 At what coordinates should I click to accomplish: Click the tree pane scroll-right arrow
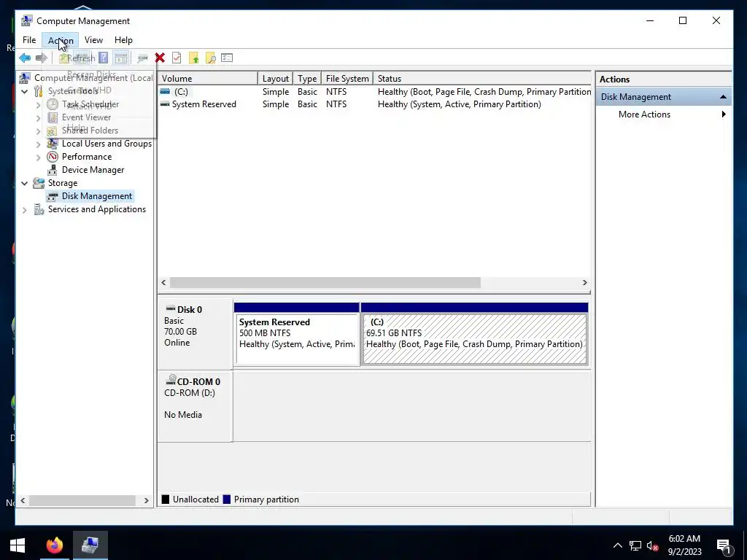(x=146, y=500)
